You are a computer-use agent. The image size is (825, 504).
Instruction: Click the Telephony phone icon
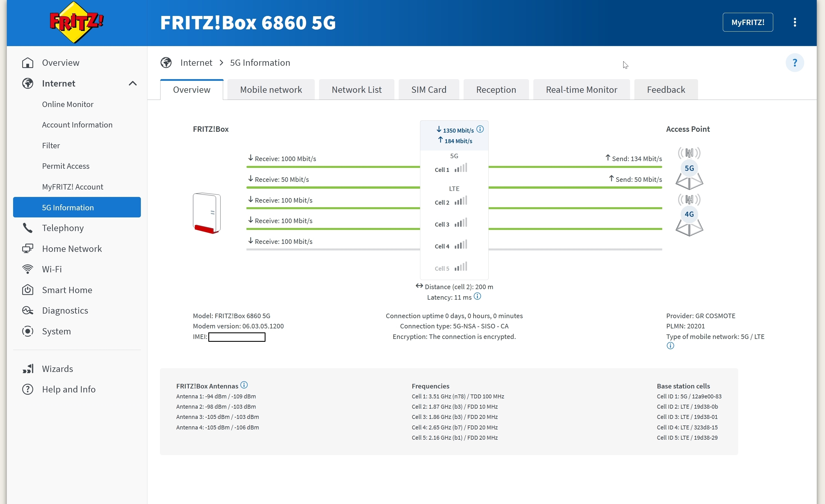click(x=28, y=228)
